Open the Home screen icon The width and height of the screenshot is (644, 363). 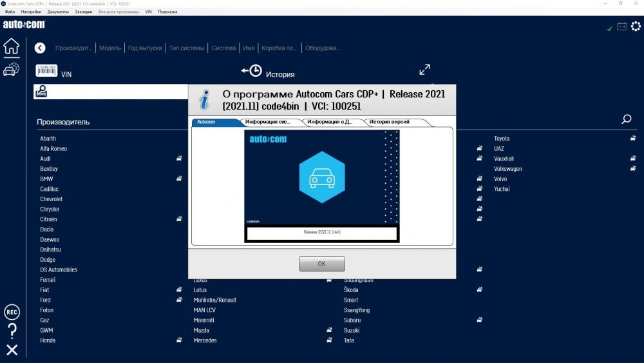(12, 46)
